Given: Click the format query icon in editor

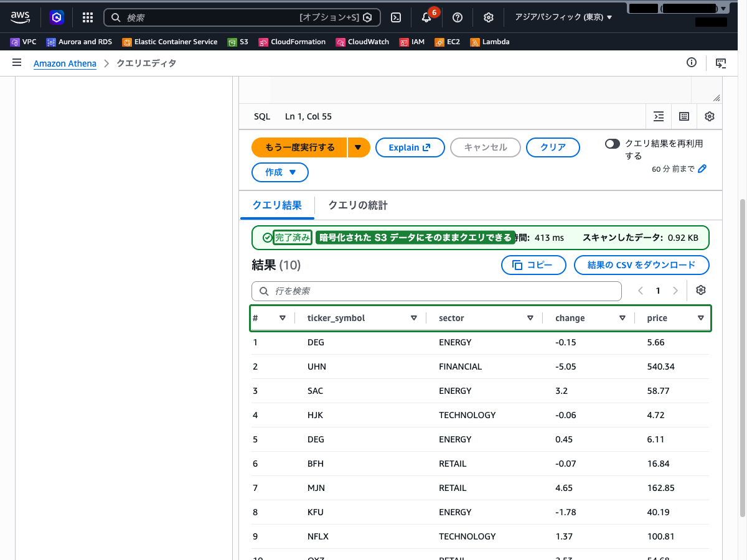Looking at the screenshot, I should pos(659,116).
